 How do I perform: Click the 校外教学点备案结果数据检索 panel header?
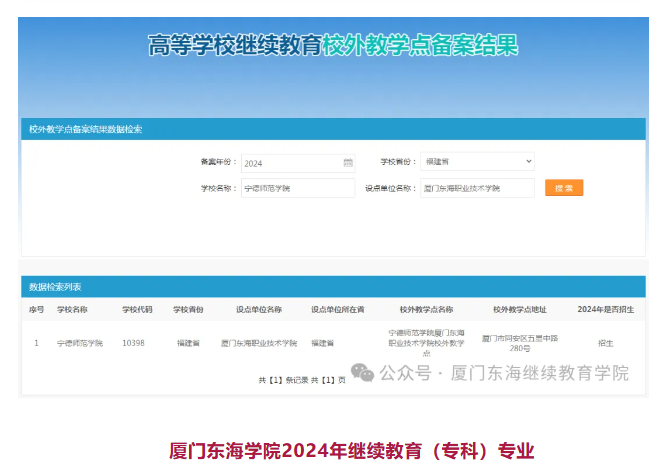(x=85, y=129)
